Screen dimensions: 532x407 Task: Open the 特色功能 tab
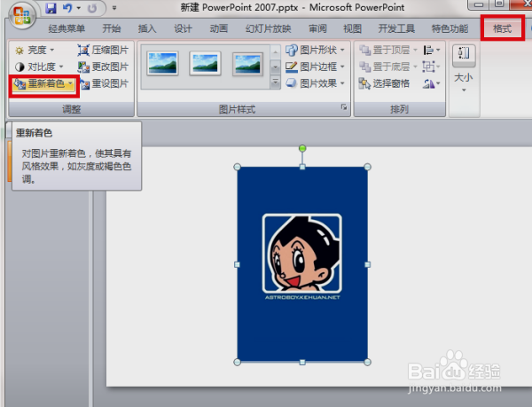click(x=450, y=29)
